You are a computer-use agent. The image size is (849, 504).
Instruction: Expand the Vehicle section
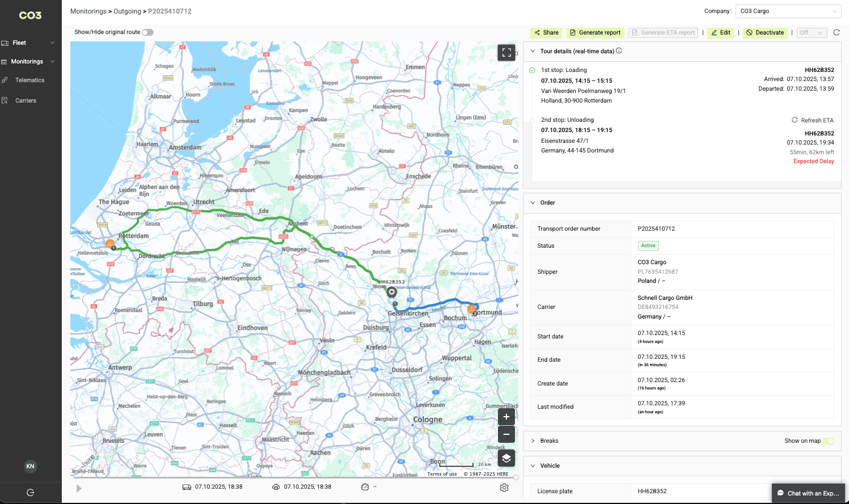(533, 465)
